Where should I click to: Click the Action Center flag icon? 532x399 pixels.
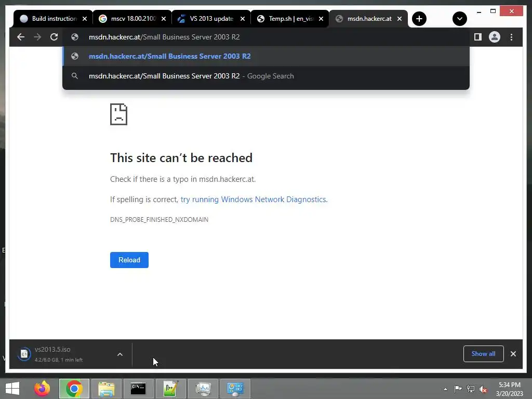[458, 389]
